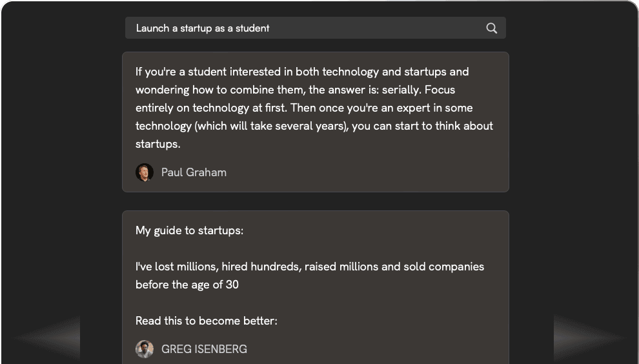Viewport: 639px width, 364px height.
Task: Click the 'Read this to become better:' line
Action: point(206,321)
